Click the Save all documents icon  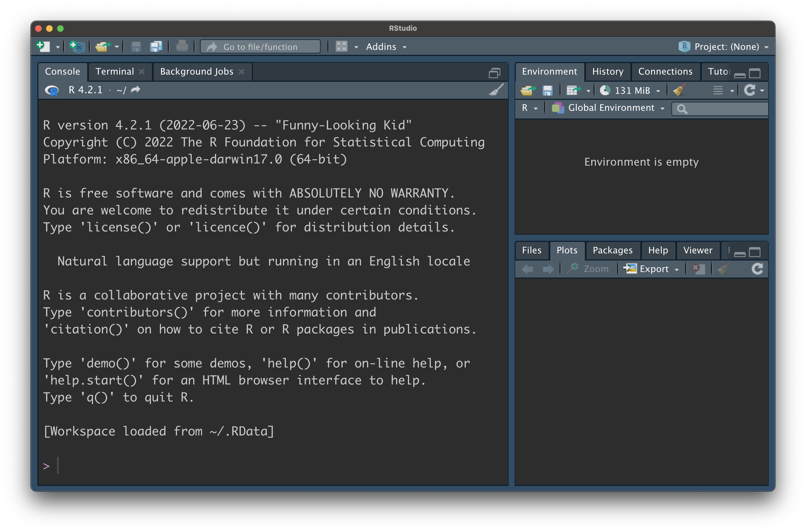[156, 47]
